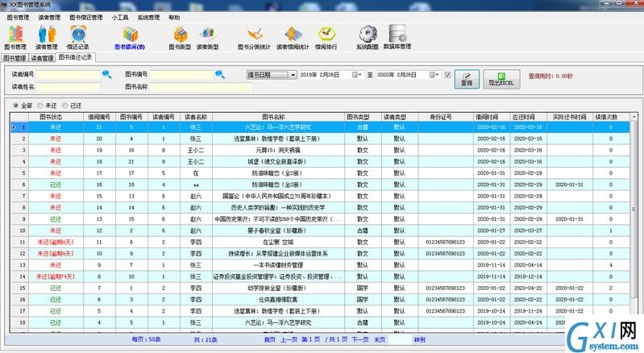Select row 元尊15: 洞天锅镉
Viewport: 644px width, 353px height.
pyautogui.click(x=319, y=150)
